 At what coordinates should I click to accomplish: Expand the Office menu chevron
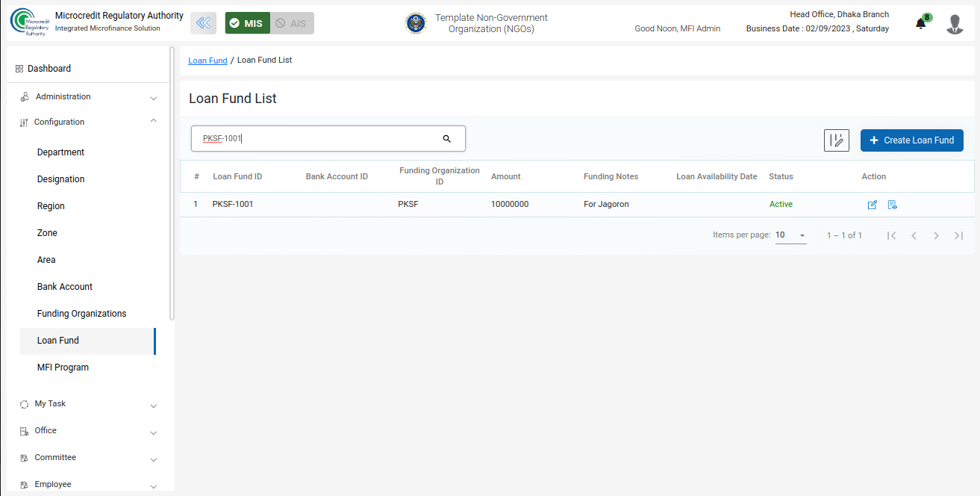pos(153,433)
